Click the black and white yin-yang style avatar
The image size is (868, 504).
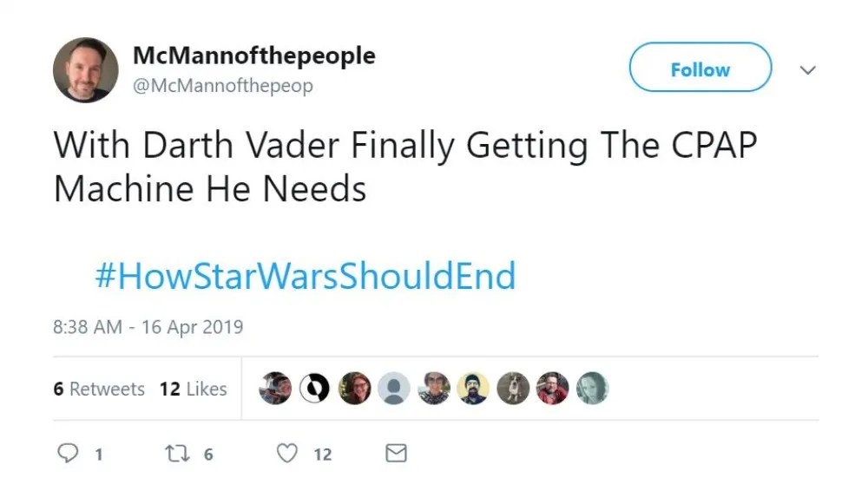[x=314, y=388]
